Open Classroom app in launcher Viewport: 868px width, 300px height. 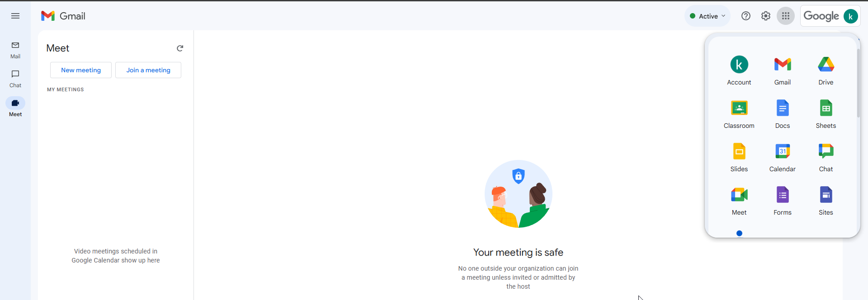click(739, 114)
